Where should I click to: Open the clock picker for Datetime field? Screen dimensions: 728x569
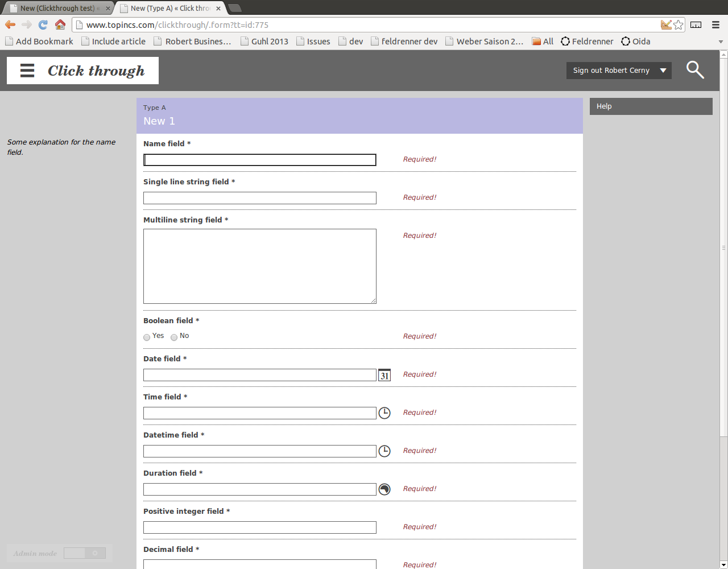384,451
